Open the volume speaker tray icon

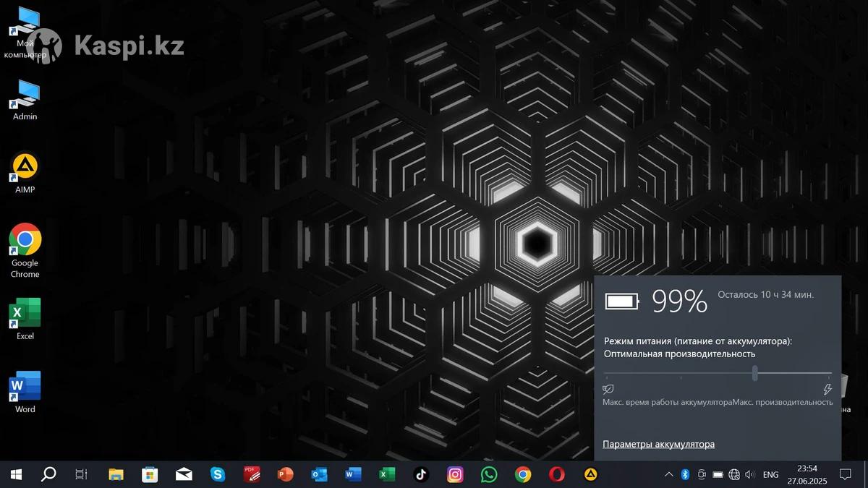click(750, 474)
